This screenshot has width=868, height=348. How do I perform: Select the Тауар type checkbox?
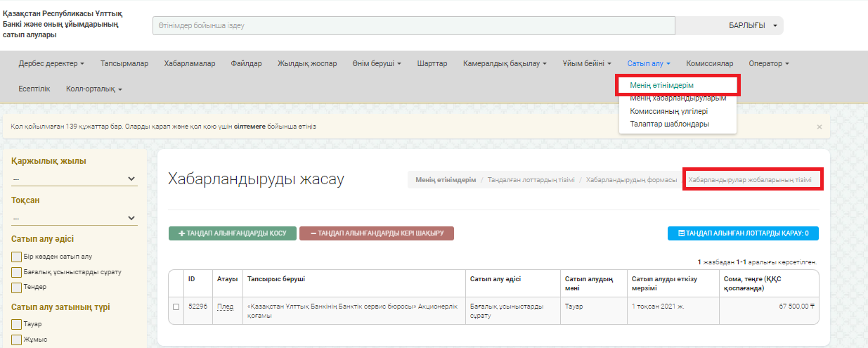click(17, 324)
